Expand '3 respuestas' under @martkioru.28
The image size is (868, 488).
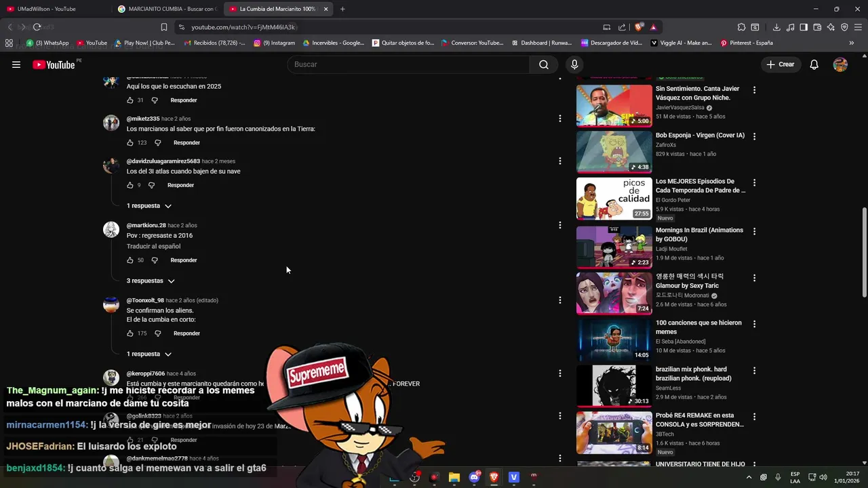click(151, 281)
